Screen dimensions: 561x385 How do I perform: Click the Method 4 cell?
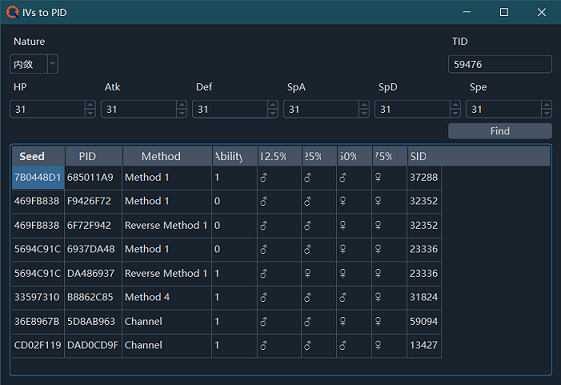coord(167,297)
